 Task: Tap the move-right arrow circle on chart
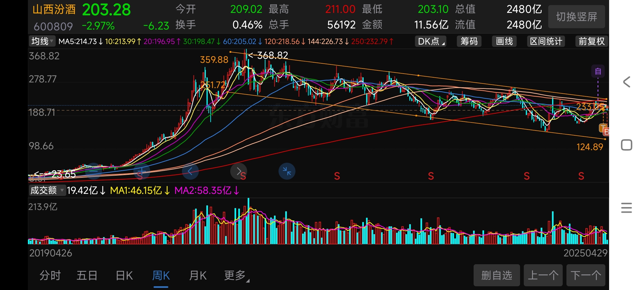[239, 171]
